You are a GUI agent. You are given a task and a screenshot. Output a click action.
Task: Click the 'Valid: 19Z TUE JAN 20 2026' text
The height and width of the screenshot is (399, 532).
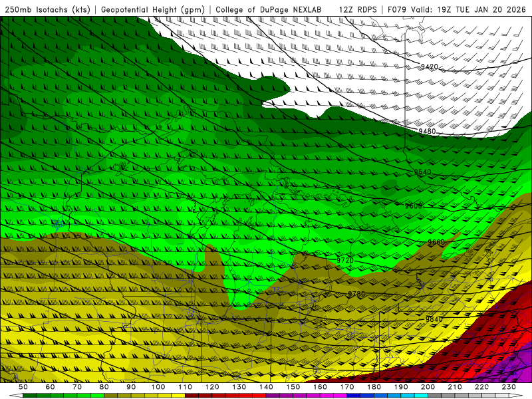point(470,9)
